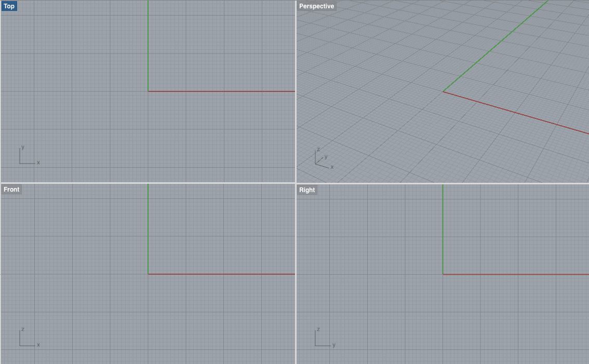
Task: Click the xz axis icon in Front viewport
Action: coord(29,337)
